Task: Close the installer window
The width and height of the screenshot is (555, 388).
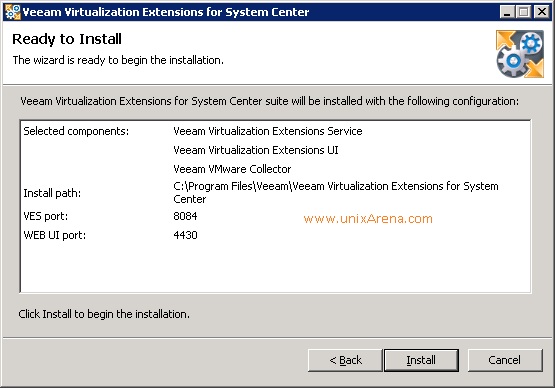Action: [542, 12]
